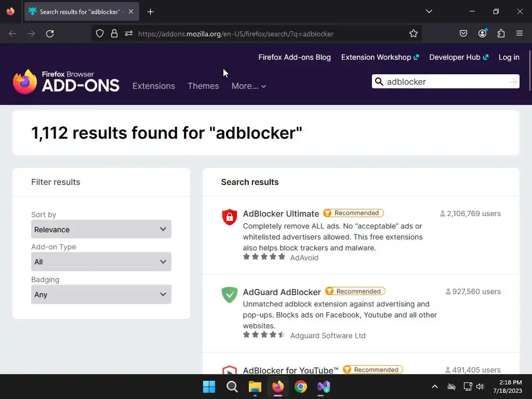Click the address bar URL
The width and height of the screenshot is (532, 399).
click(x=236, y=34)
